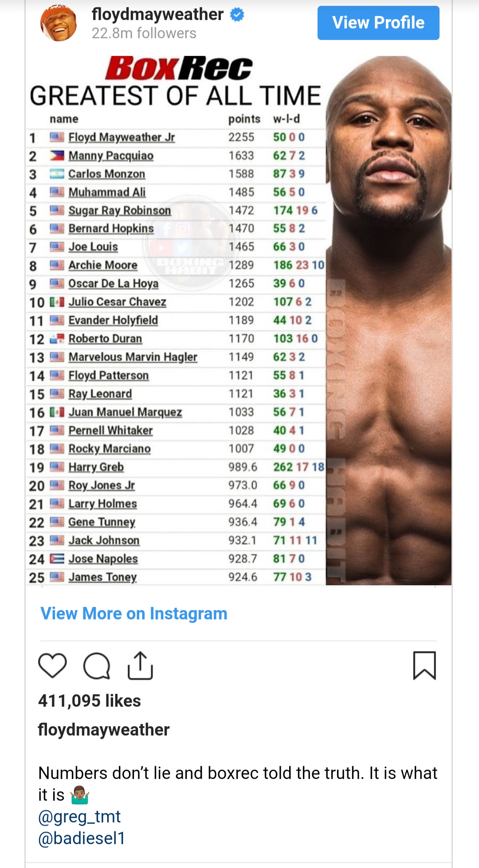479x868 pixels.
Task: Tap the BoxRec logo in image
Action: [179, 69]
